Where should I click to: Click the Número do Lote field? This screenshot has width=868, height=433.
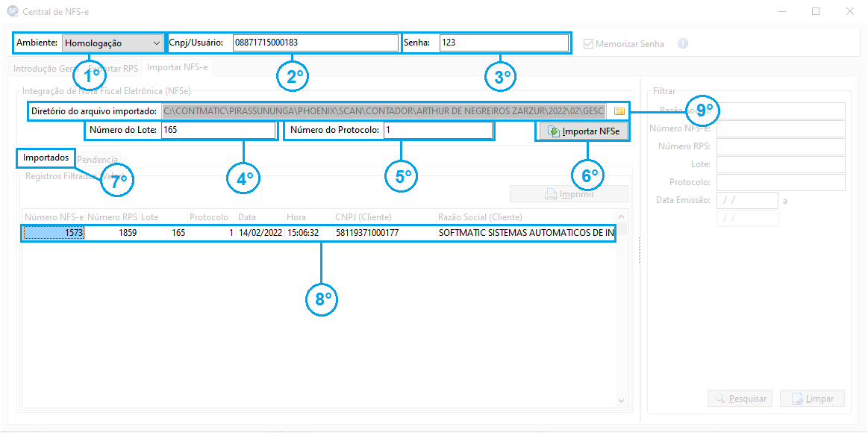click(218, 131)
